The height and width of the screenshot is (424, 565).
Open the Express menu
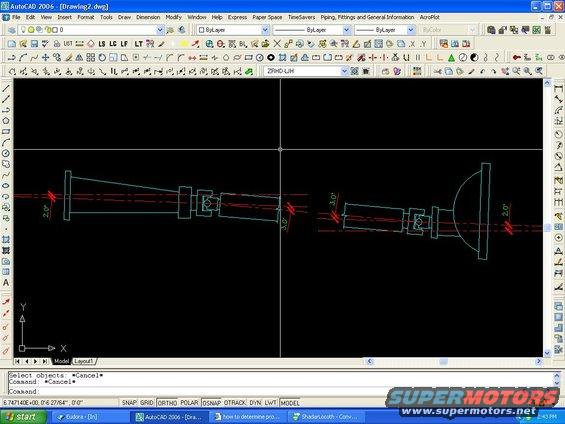pyautogui.click(x=237, y=17)
